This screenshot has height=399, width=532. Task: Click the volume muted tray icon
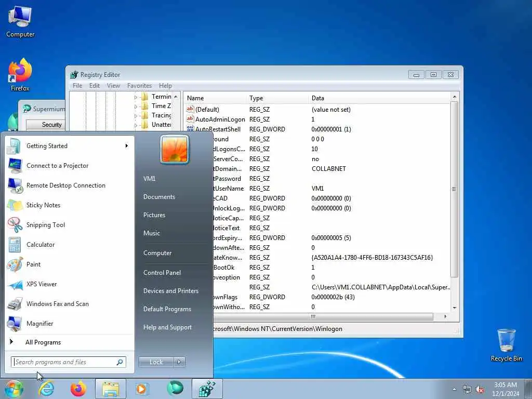[x=480, y=390]
